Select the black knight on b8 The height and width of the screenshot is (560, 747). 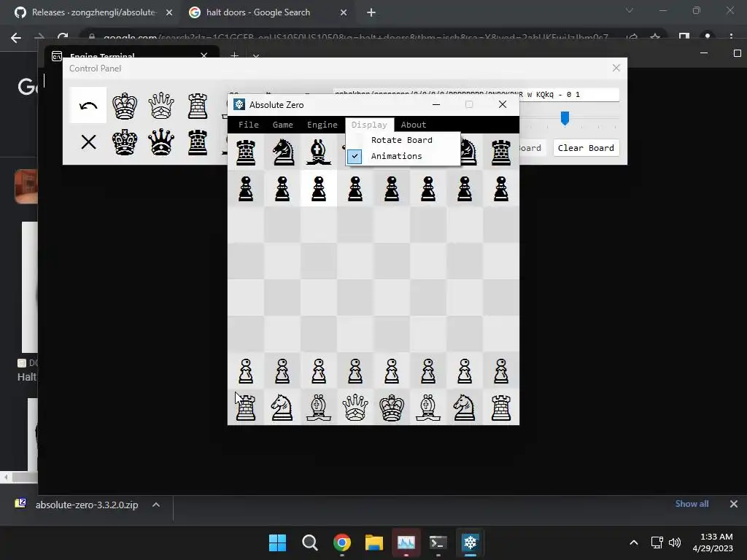coord(282,152)
